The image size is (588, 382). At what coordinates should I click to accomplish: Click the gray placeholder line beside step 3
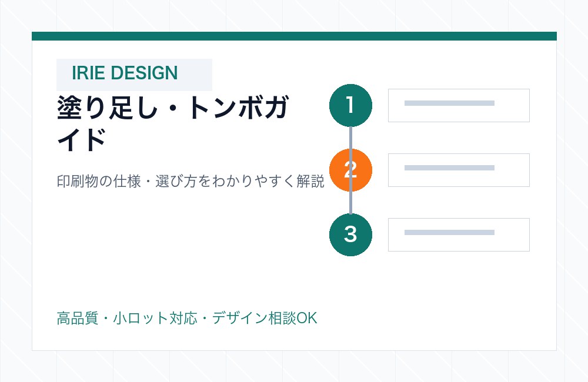(x=449, y=233)
